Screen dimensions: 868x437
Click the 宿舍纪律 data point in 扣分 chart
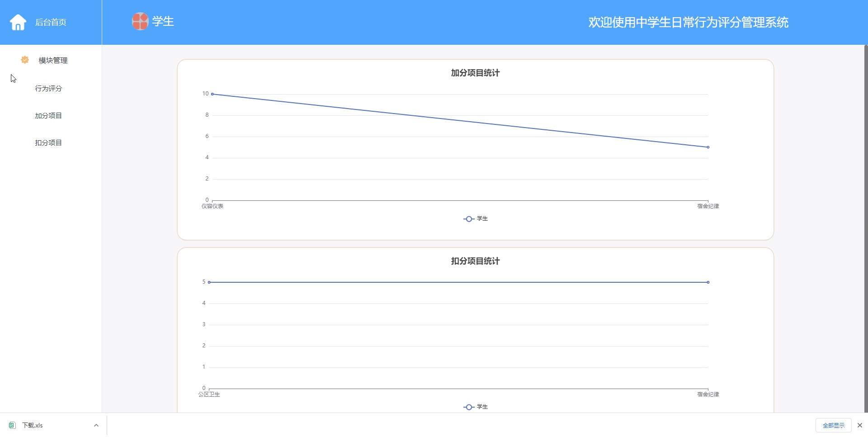click(708, 282)
